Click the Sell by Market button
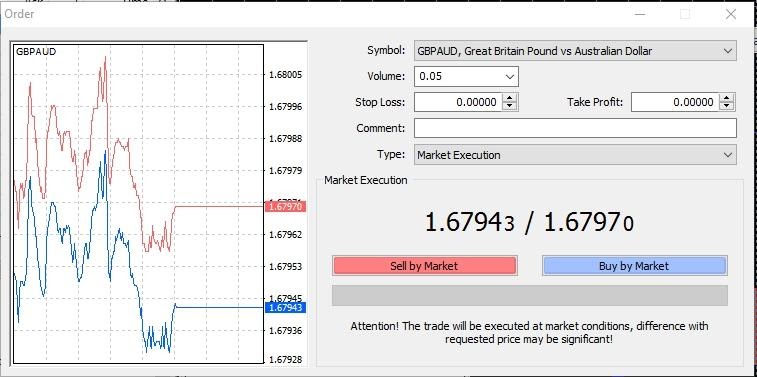The width and height of the screenshot is (757, 377). pyautogui.click(x=425, y=265)
